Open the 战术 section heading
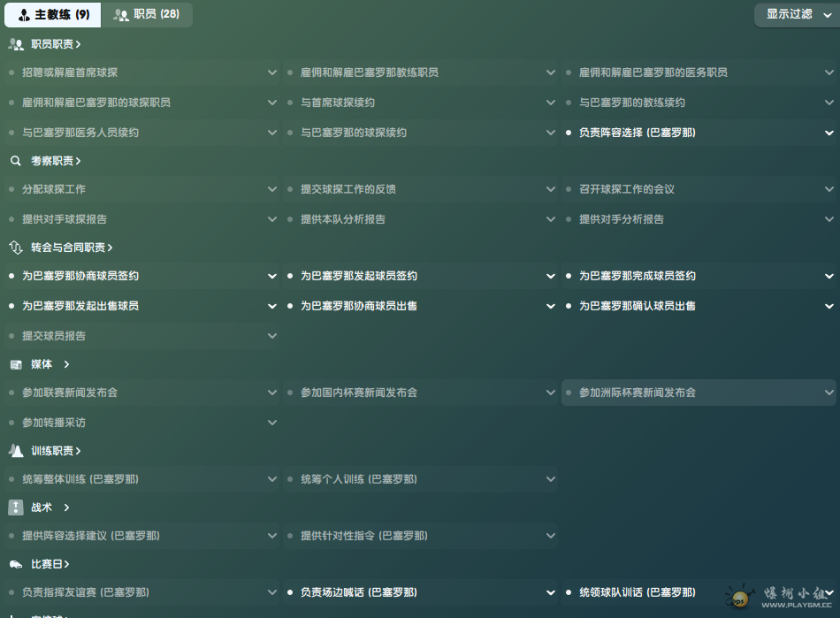Image resolution: width=840 pixels, height=618 pixels. click(x=50, y=507)
